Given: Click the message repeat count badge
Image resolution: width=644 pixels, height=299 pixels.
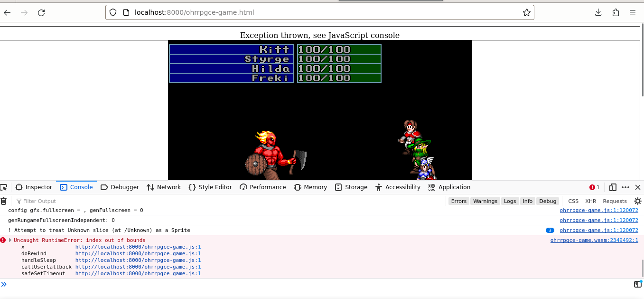Looking at the screenshot, I should (x=550, y=230).
